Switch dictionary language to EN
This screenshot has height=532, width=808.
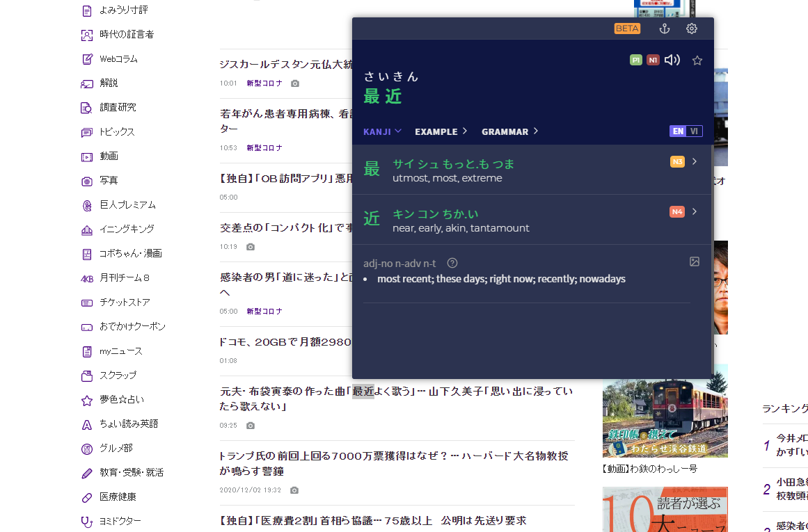click(x=678, y=131)
